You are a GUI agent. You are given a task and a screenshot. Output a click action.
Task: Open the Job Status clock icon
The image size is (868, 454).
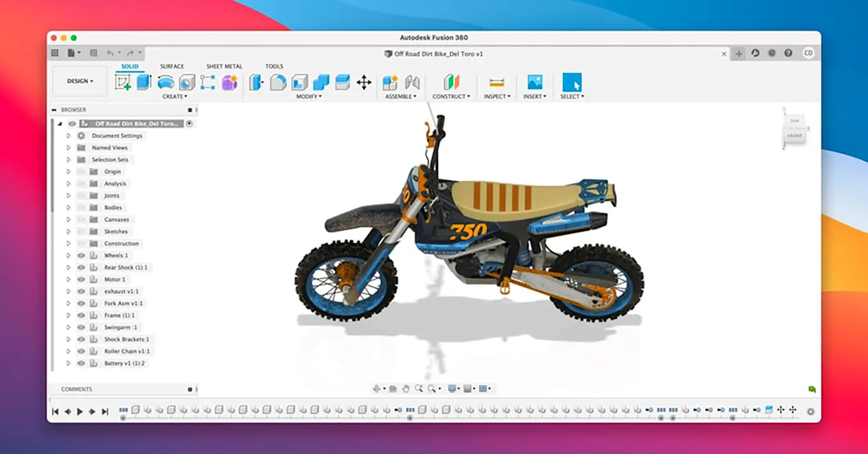[x=771, y=53]
